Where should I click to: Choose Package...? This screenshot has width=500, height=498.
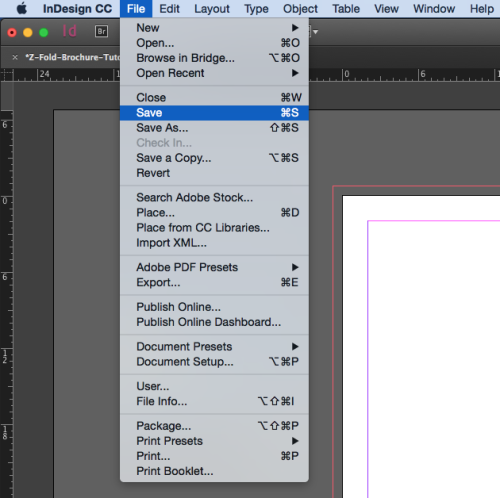click(x=214, y=426)
